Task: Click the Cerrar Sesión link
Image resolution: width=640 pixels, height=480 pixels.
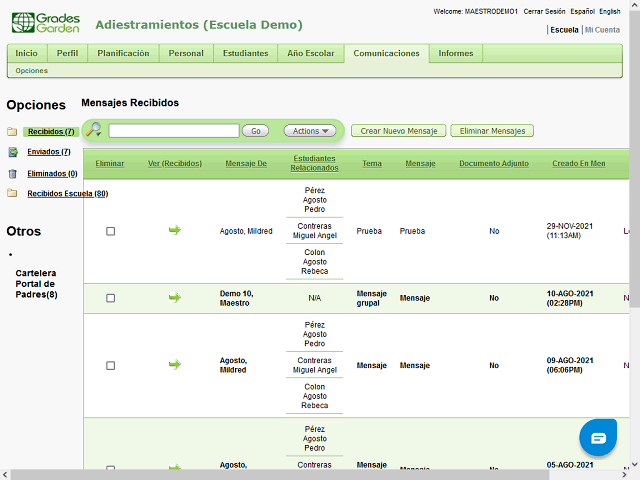Action: click(x=546, y=11)
